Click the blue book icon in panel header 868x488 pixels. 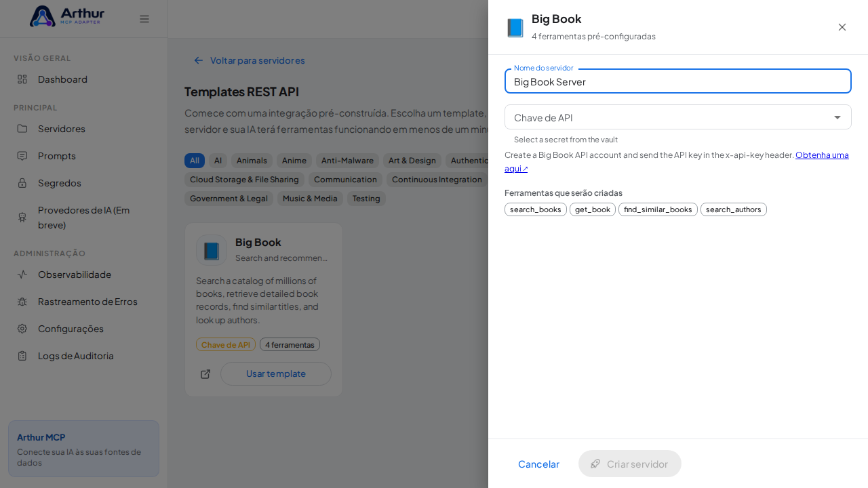point(515,28)
